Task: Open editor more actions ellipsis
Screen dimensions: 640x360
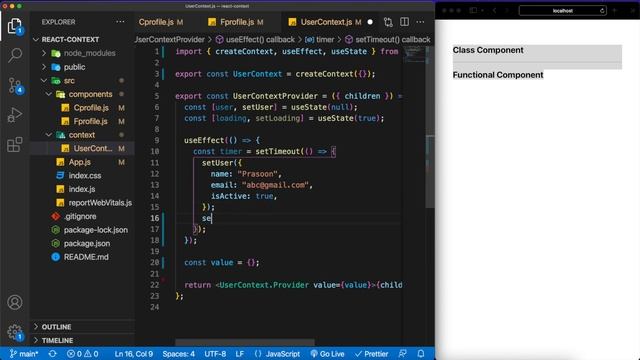Action: tap(420, 22)
